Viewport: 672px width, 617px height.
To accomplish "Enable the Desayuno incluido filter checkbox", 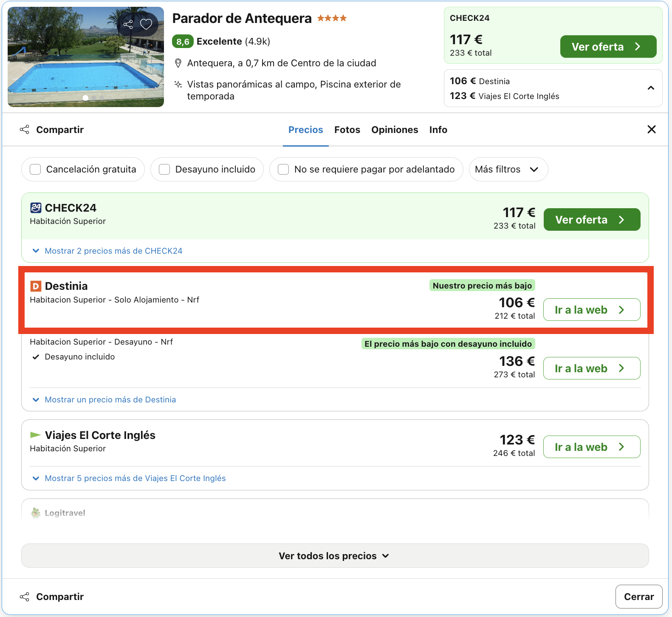I will click(x=164, y=169).
